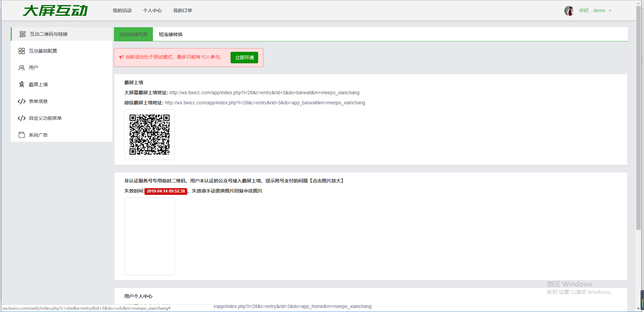644x312 pixels.
Task: Enlarge the 霸屏上墙 QR code image
Action: pyautogui.click(x=150, y=135)
